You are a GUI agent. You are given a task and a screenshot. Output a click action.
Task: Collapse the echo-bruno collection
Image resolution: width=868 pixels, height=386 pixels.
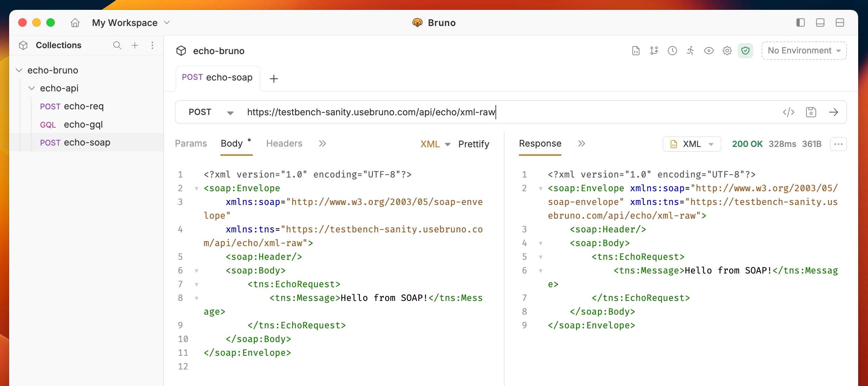tap(19, 70)
